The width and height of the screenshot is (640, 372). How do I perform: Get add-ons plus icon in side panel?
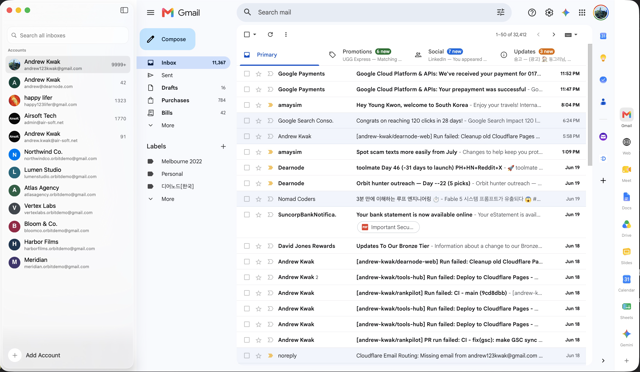603,180
